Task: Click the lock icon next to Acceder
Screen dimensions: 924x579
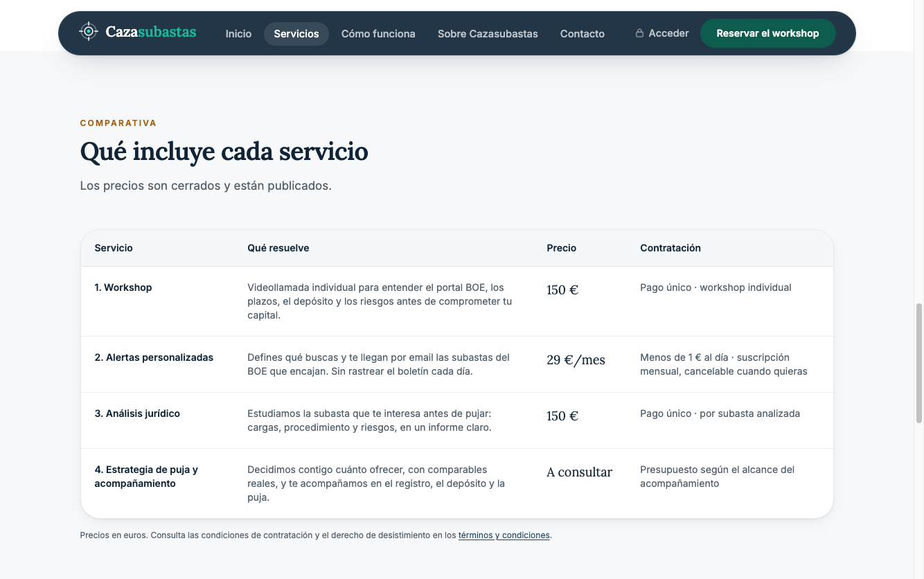Action: tap(639, 33)
